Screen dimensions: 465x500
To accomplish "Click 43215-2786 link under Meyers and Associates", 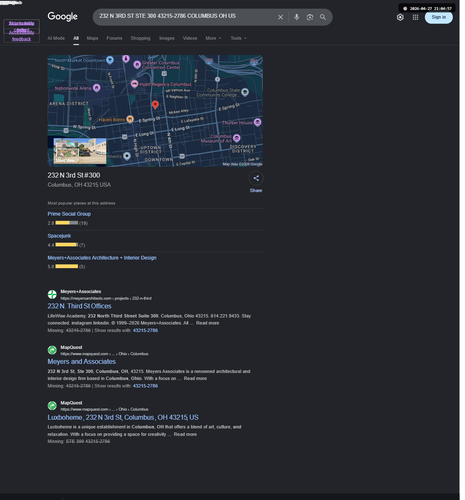I will click(x=147, y=386).
